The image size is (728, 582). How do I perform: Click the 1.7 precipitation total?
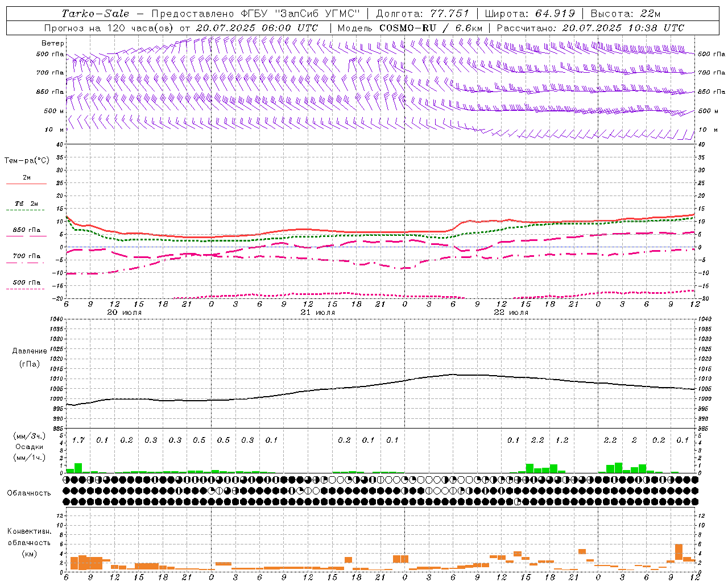click(78, 440)
